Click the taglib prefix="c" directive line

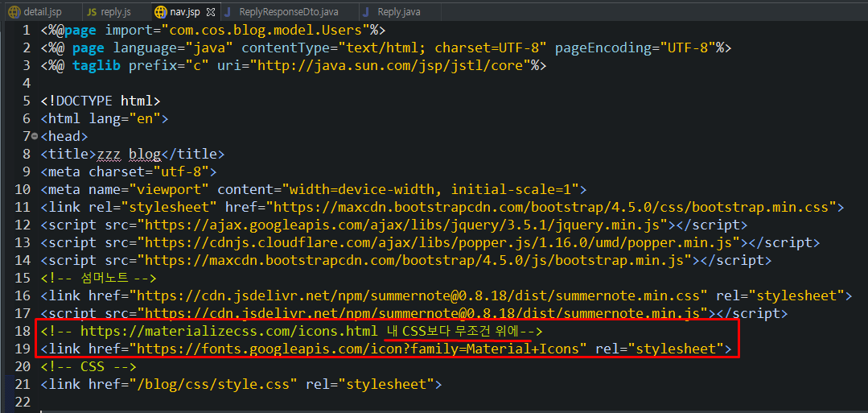(x=294, y=65)
